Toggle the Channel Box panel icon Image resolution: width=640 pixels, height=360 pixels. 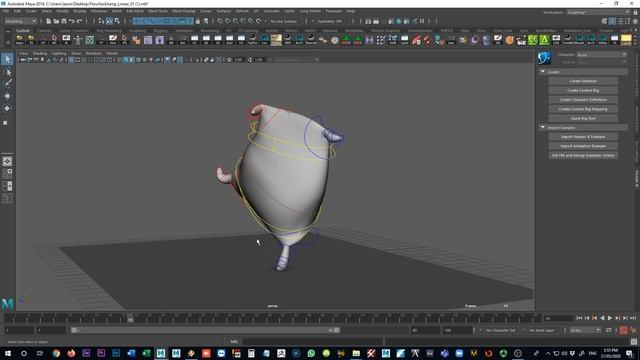[635, 21]
